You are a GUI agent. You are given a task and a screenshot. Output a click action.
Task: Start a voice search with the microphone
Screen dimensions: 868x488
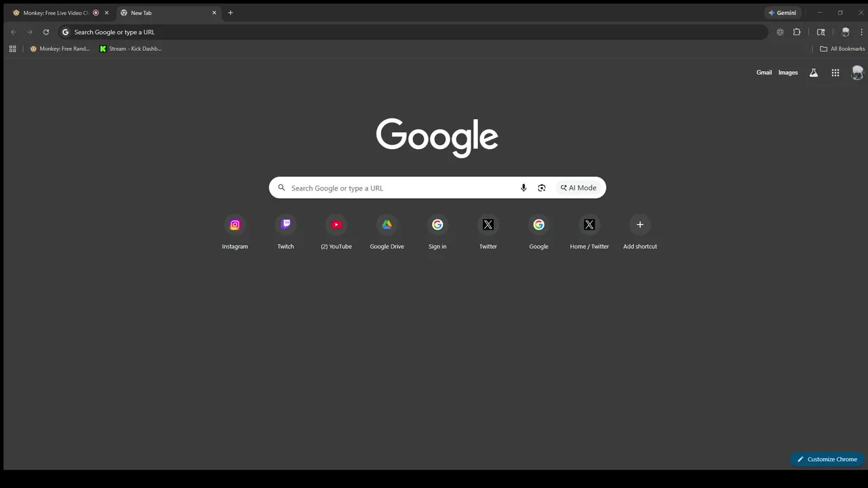pos(524,188)
